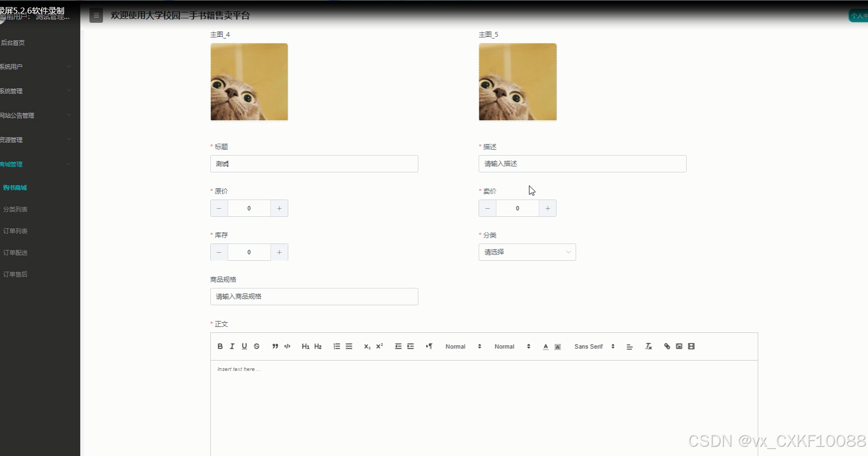The height and width of the screenshot is (456, 868).
Task: Create an ordered numbered list
Action: click(336, 346)
